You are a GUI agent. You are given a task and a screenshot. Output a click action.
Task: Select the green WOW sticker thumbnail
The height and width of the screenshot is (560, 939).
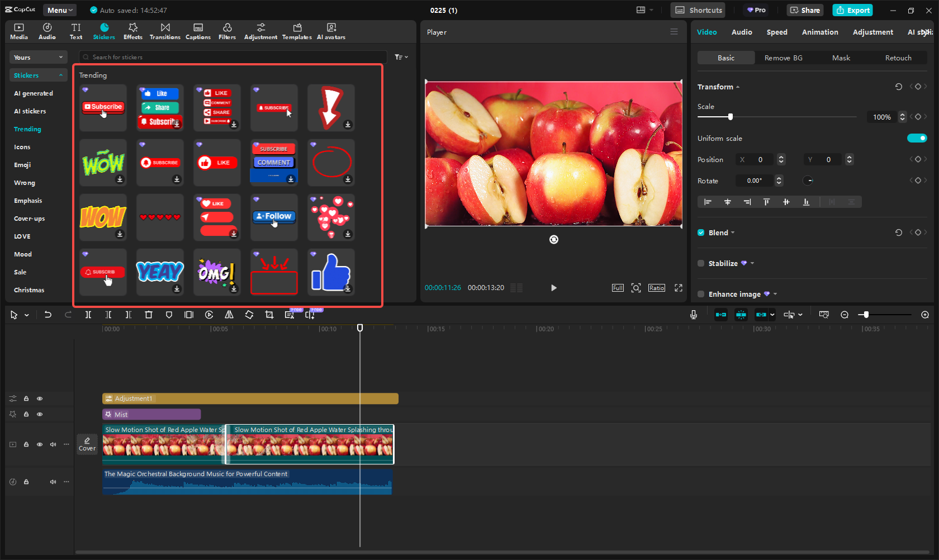pos(103,163)
